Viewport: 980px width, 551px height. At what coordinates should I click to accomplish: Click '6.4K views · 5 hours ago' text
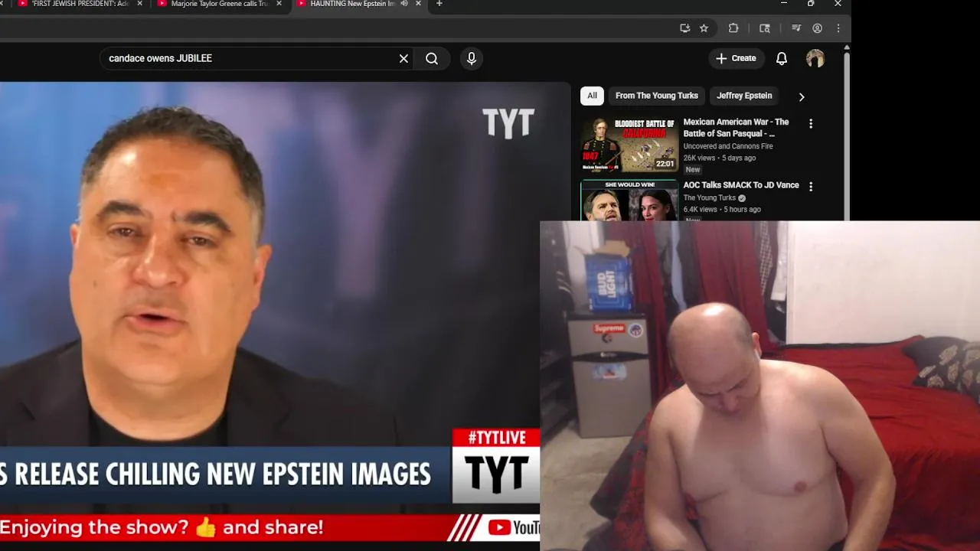click(721, 209)
